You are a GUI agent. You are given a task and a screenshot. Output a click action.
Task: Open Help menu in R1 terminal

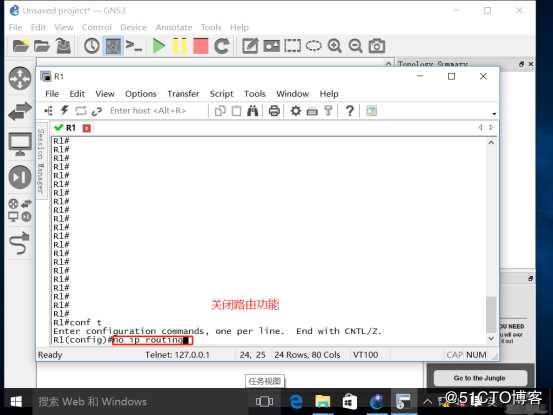(x=329, y=94)
